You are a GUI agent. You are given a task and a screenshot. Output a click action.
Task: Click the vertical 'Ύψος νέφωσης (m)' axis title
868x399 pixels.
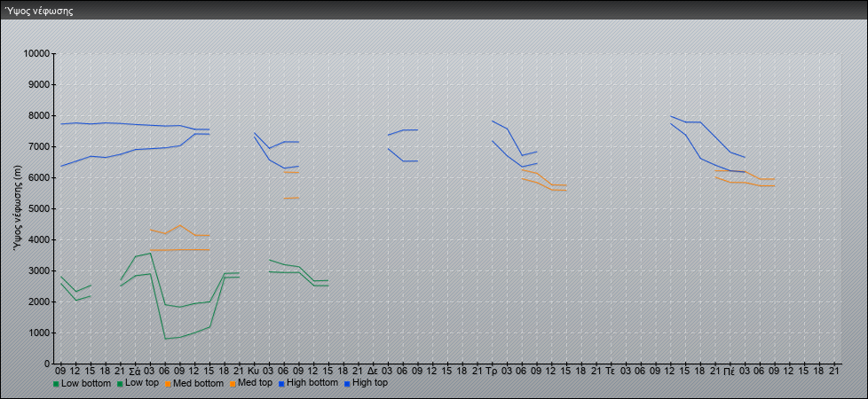coord(19,210)
